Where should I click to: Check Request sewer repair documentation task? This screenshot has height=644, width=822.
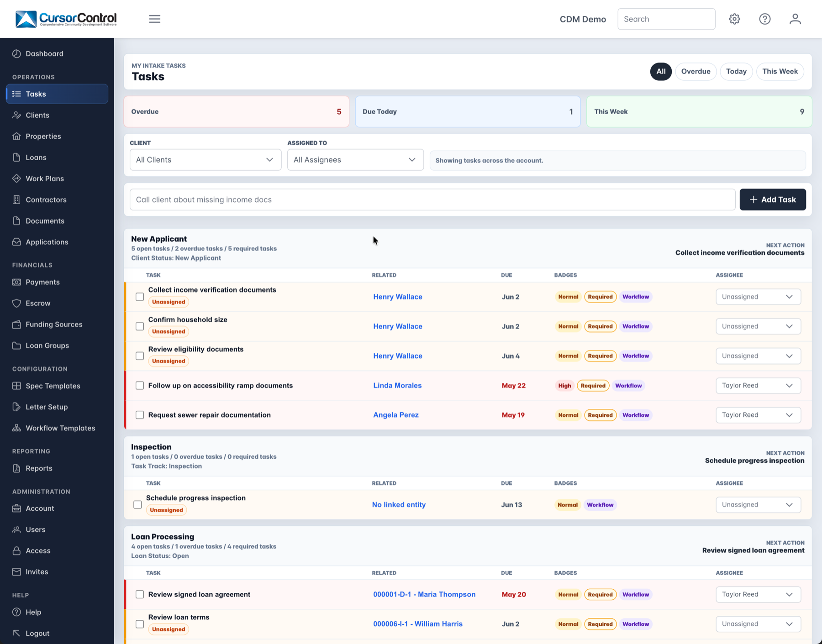point(140,415)
